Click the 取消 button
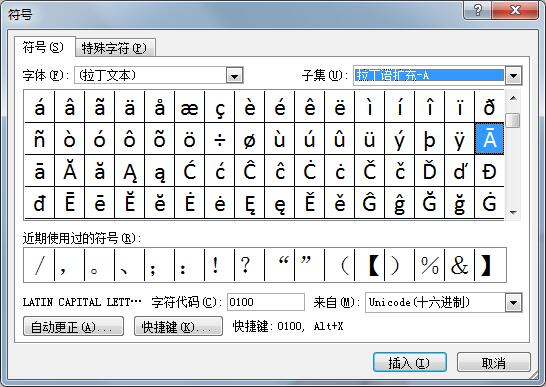546x387 pixels. pyautogui.click(x=494, y=363)
